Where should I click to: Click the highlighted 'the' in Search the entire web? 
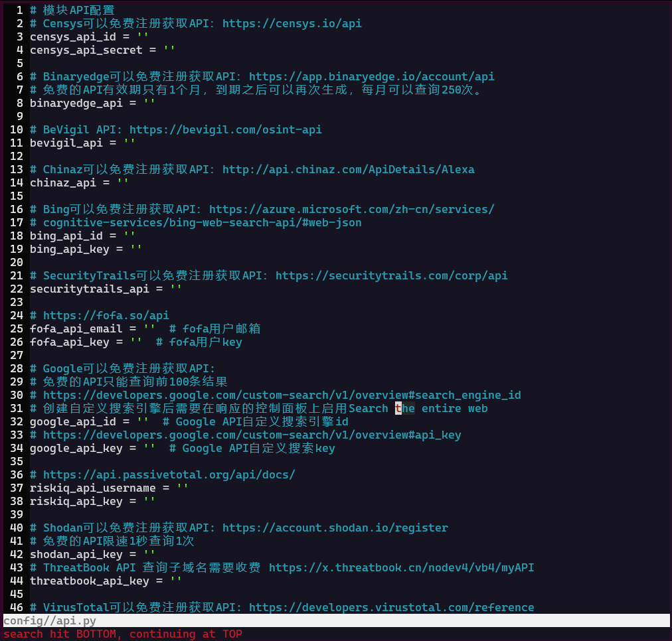pyautogui.click(x=404, y=408)
